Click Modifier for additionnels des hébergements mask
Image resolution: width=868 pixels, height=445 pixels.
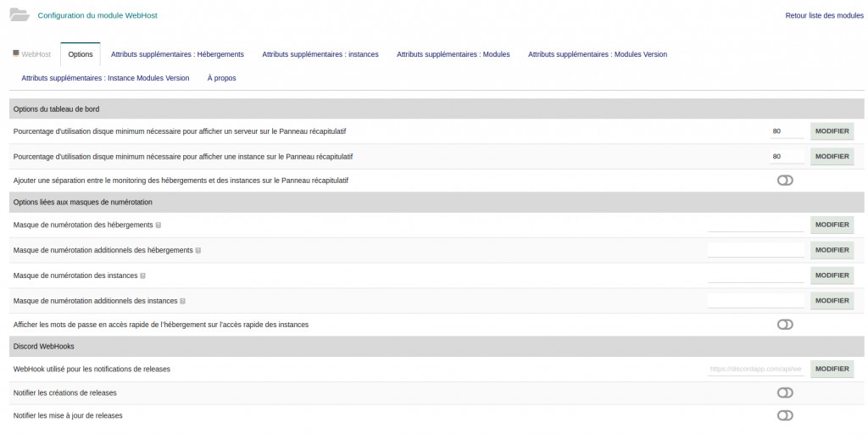(832, 250)
